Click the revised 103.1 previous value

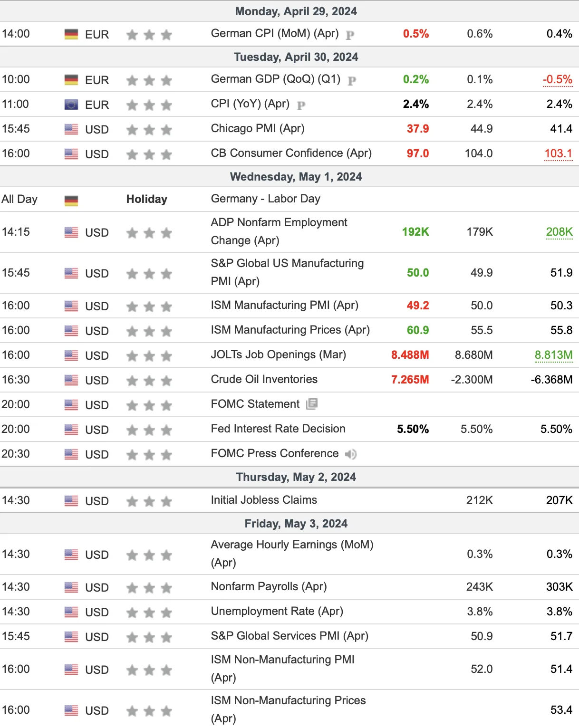pyautogui.click(x=559, y=154)
